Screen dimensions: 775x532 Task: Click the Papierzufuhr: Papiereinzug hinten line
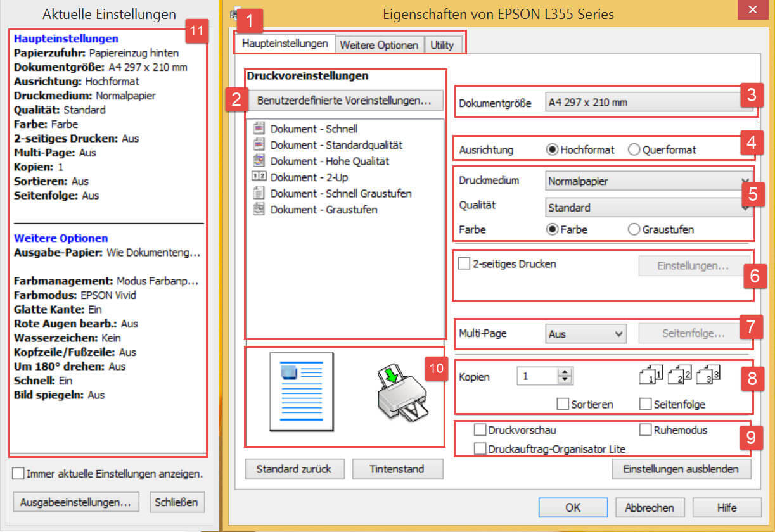tap(96, 53)
